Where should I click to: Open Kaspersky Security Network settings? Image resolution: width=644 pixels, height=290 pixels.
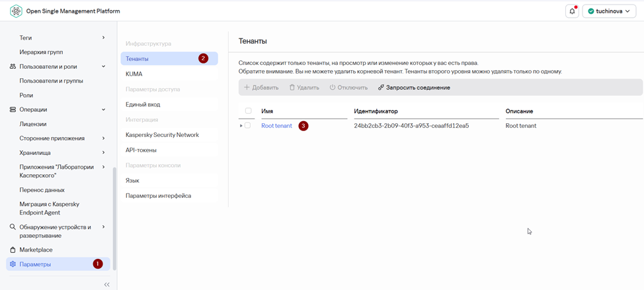[x=169, y=135]
